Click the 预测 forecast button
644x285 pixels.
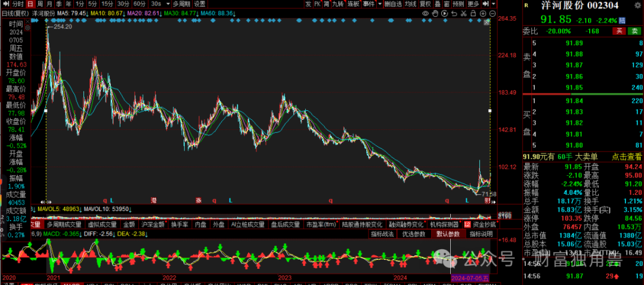click(459, 4)
